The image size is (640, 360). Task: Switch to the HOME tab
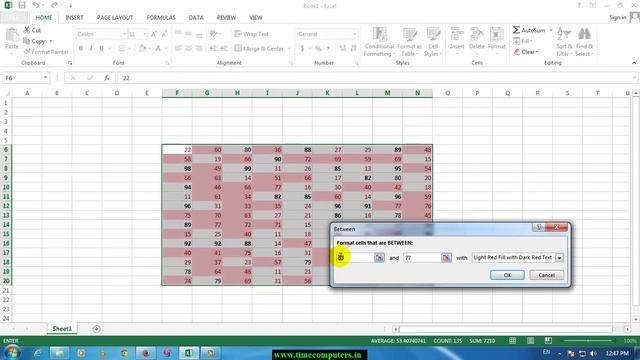tap(44, 18)
